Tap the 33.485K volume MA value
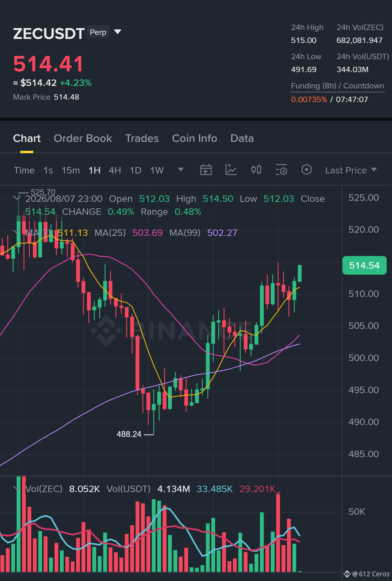Image resolution: width=392 pixels, height=581 pixels. (x=215, y=489)
